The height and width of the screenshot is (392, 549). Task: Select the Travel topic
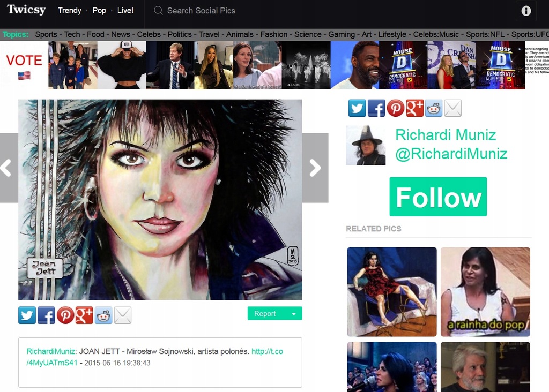coord(209,34)
